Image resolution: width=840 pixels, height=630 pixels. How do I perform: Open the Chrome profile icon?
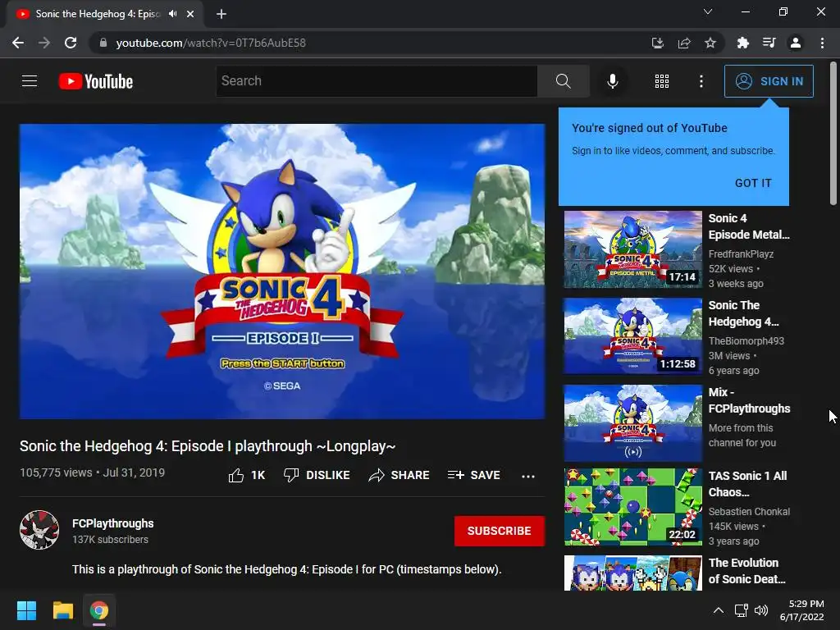[796, 43]
